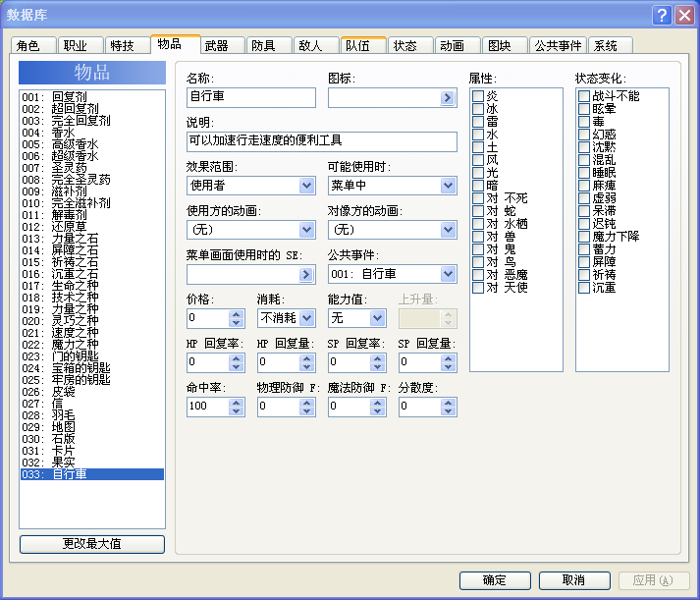
Task: Enable the 对 天使 attribute checkbox
Action: [478, 288]
